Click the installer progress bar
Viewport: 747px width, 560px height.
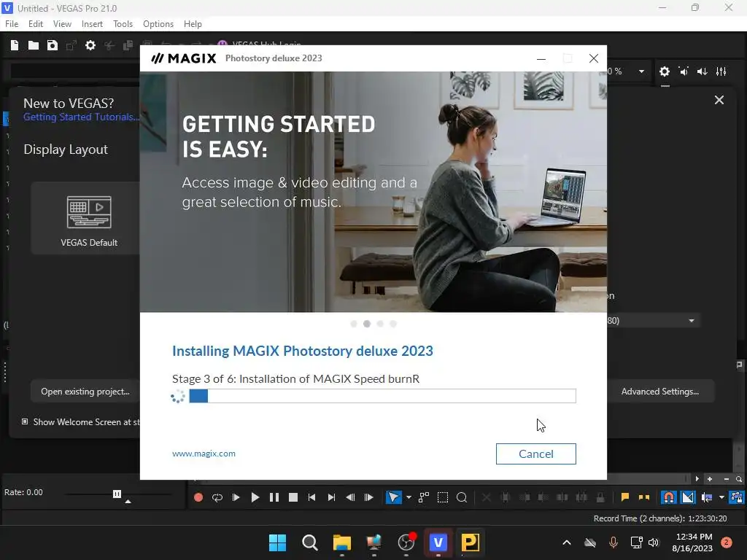[x=382, y=396]
